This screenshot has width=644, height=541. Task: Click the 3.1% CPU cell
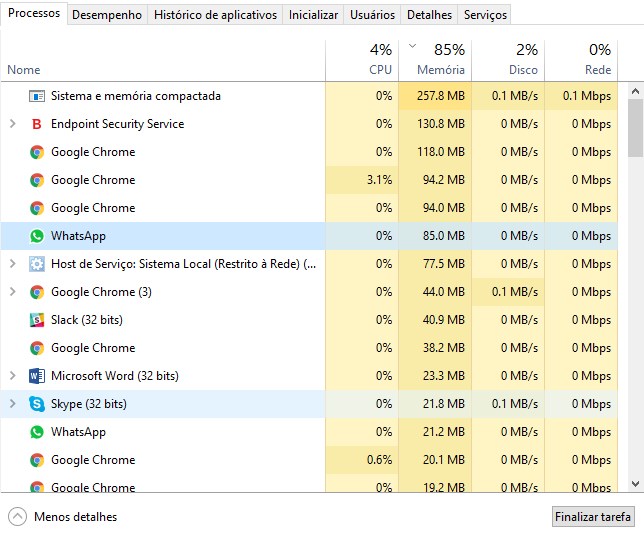pos(362,180)
